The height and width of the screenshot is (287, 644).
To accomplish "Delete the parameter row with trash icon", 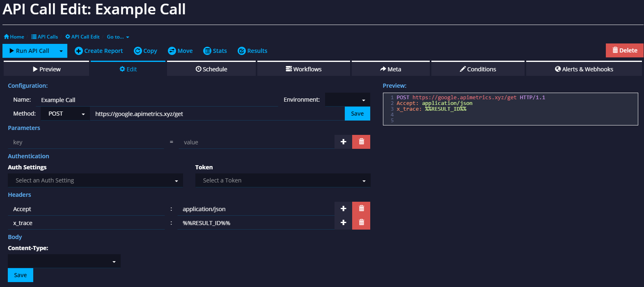I will tap(361, 142).
